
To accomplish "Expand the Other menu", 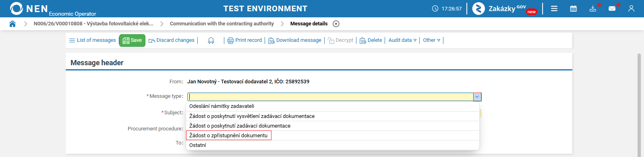I will pyautogui.click(x=432, y=40).
